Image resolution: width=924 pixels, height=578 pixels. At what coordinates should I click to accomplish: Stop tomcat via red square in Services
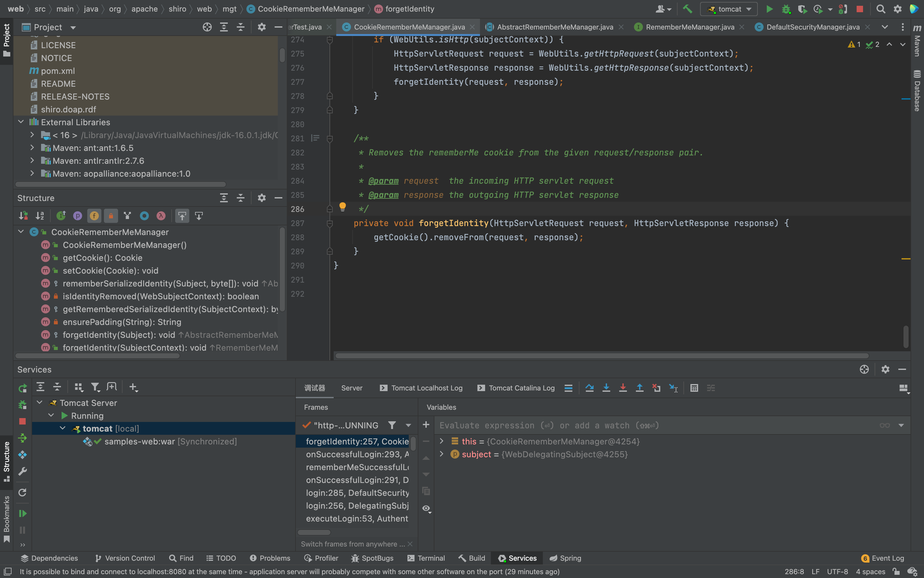click(22, 421)
